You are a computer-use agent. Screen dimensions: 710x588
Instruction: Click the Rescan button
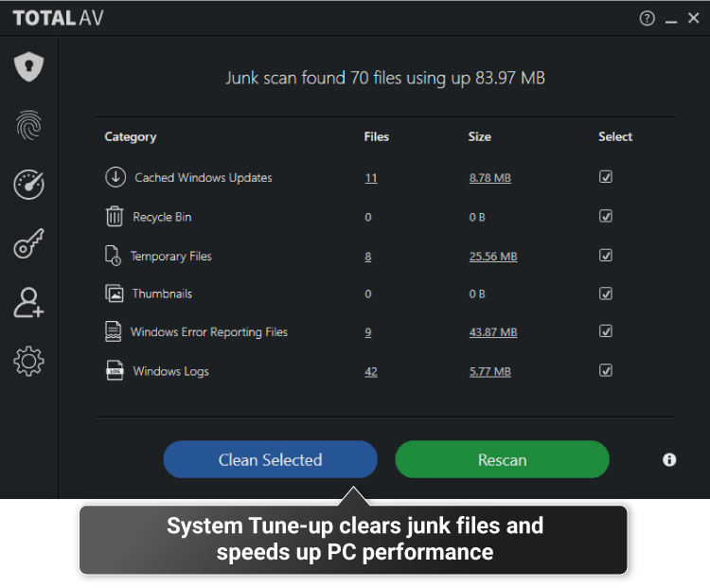pyautogui.click(x=502, y=459)
